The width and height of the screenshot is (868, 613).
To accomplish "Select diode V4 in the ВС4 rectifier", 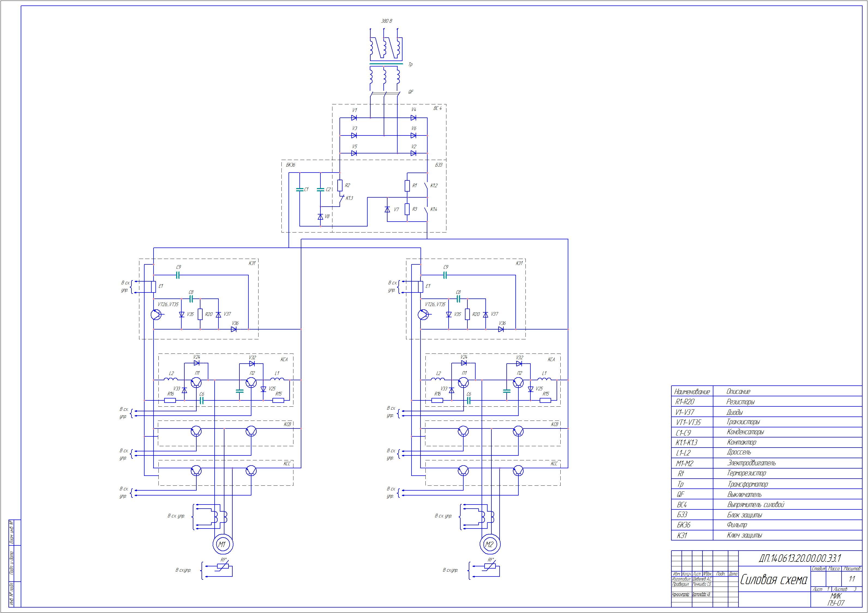I will point(413,118).
